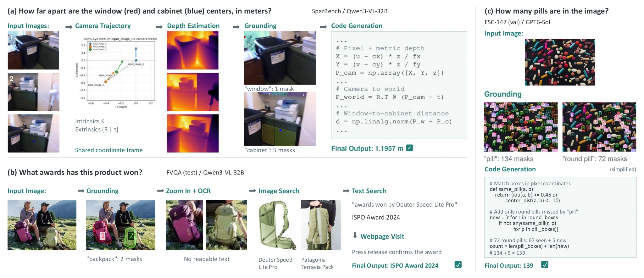
Task: Click the "Extrinsics [R | t]" label
Action: [x=97, y=129]
